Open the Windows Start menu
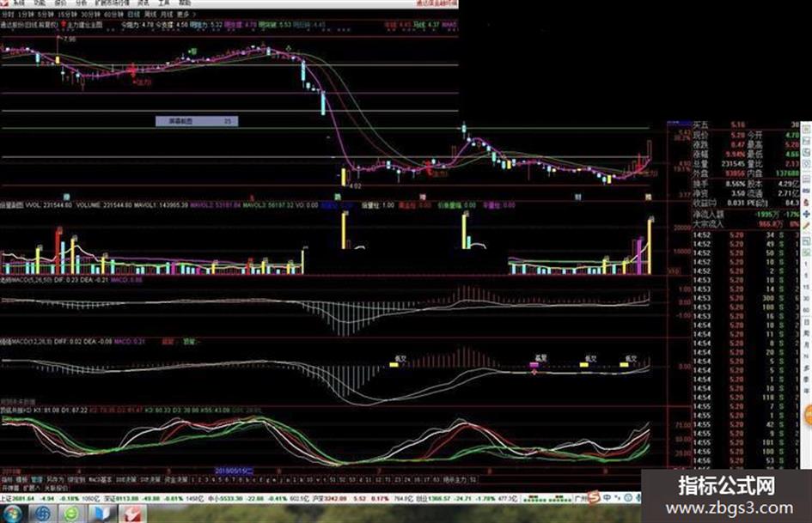This screenshot has width=812, height=523. click(x=12, y=514)
